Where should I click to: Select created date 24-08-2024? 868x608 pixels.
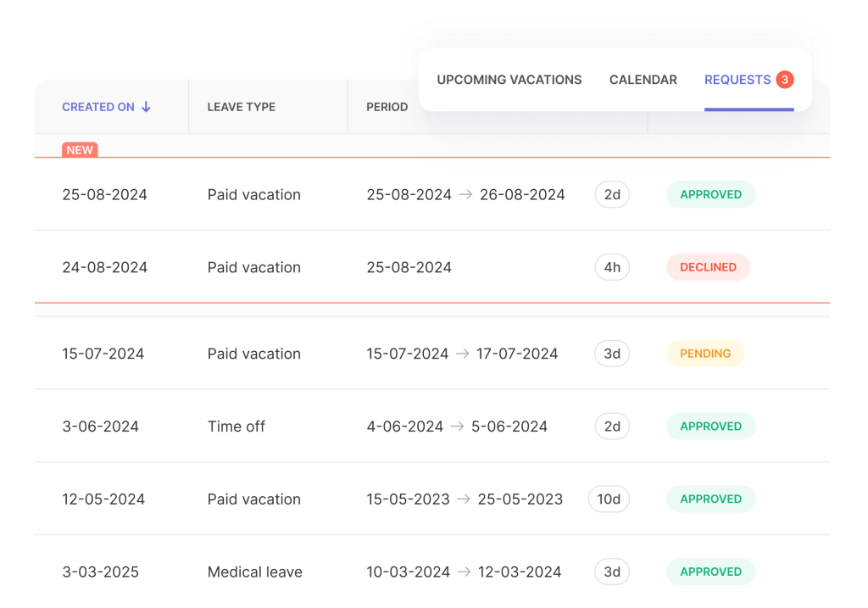pos(104,267)
